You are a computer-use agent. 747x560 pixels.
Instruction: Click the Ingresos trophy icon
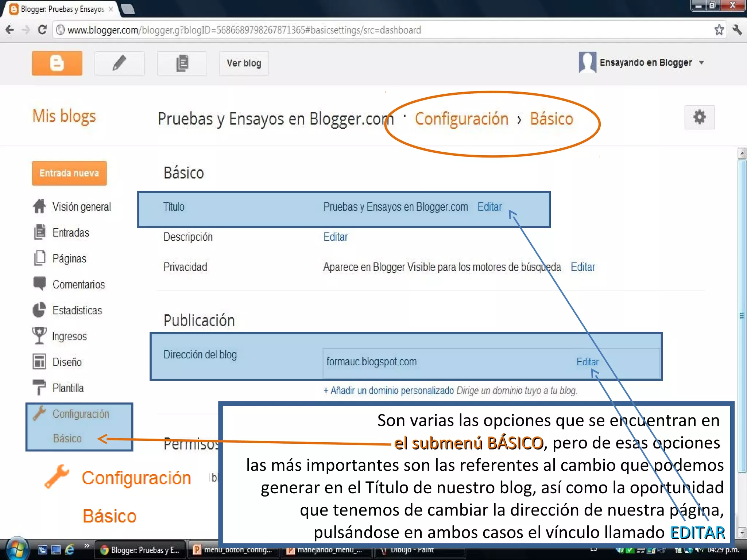[39, 335]
